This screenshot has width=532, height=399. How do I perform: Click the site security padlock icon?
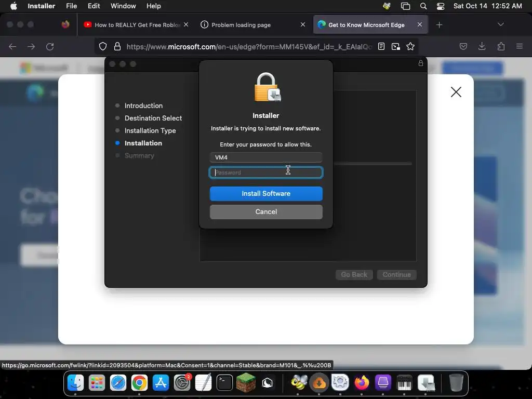click(117, 46)
